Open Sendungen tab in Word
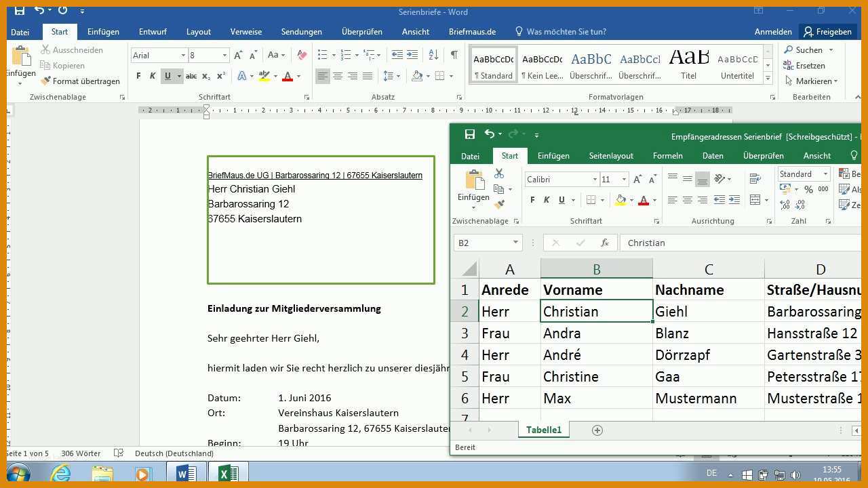The image size is (868, 488). click(x=302, y=32)
